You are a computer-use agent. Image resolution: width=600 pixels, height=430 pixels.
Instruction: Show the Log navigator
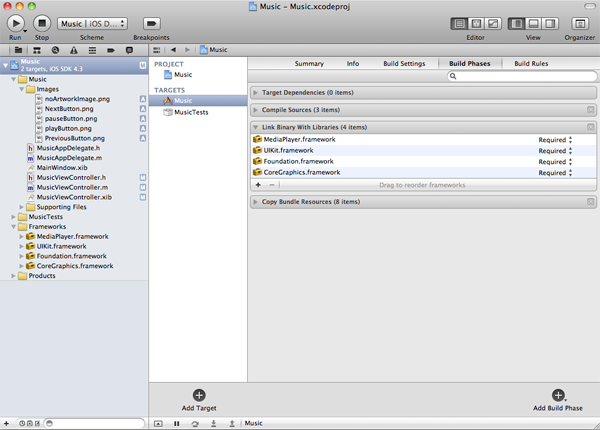[x=129, y=50]
